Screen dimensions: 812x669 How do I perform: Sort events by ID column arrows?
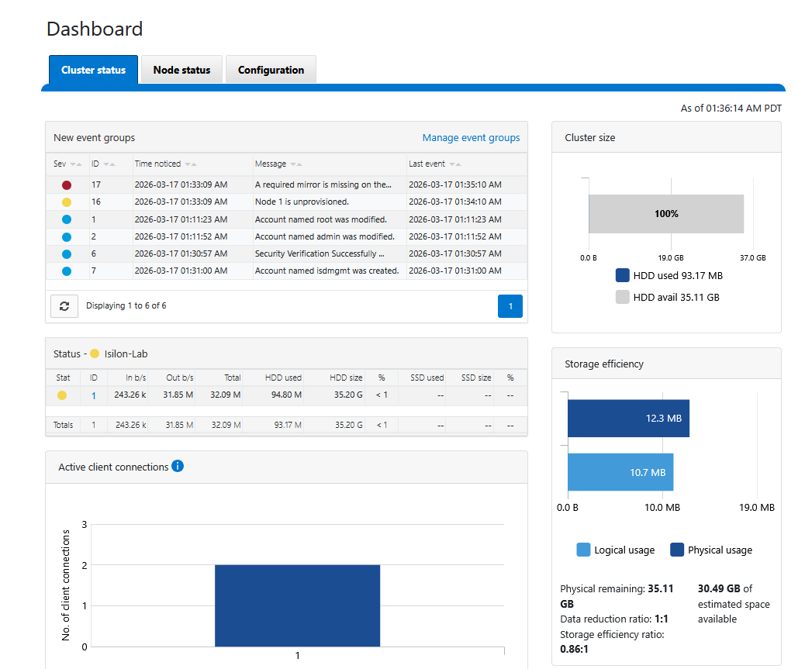(109, 164)
